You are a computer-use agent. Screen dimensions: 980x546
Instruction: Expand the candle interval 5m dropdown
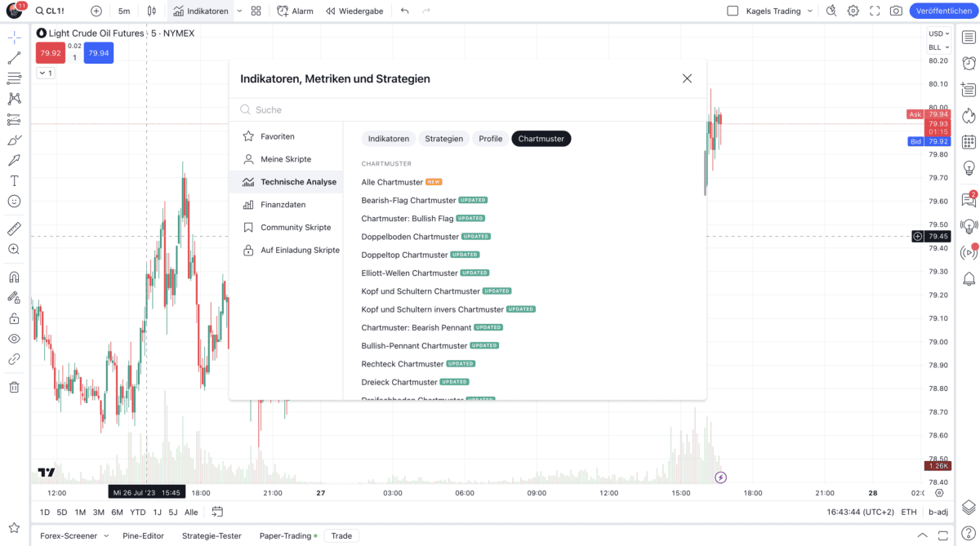pos(123,11)
